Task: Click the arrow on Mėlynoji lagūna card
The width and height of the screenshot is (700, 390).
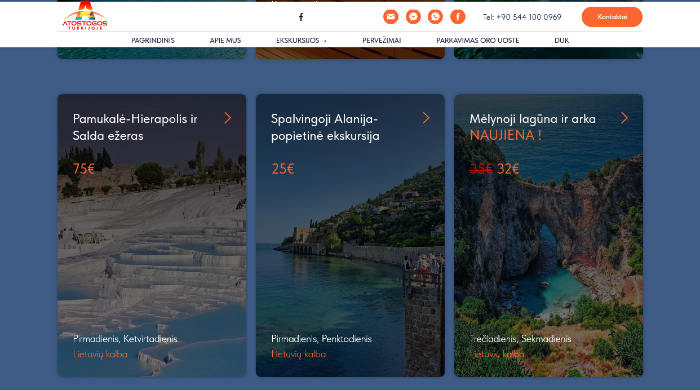Action: pos(624,118)
